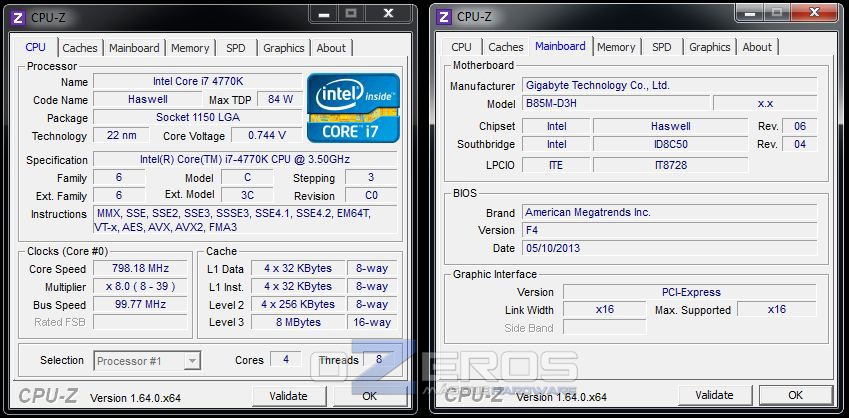Click Core Speed 798.18 MHz value

[x=140, y=268]
